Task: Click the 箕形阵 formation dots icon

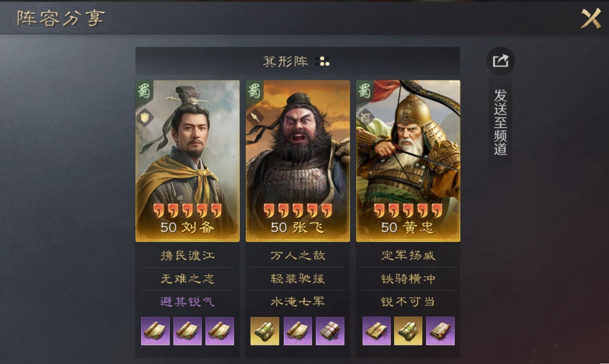Action: (x=323, y=61)
